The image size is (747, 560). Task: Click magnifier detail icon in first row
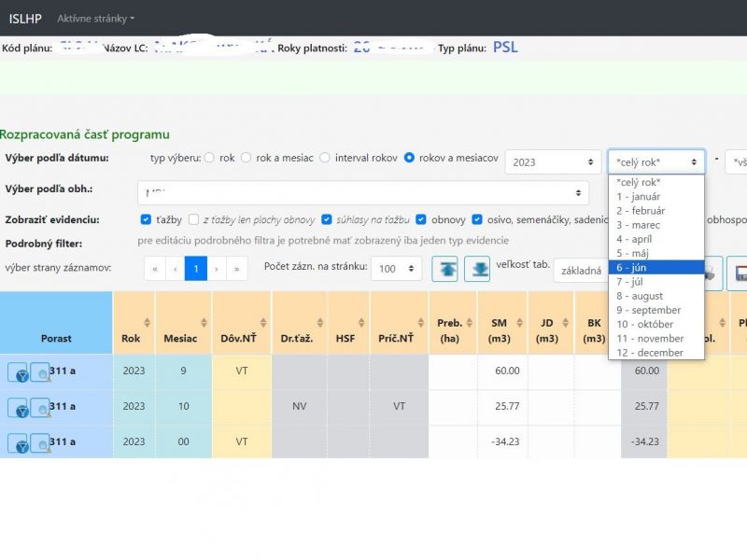coord(39,372)
